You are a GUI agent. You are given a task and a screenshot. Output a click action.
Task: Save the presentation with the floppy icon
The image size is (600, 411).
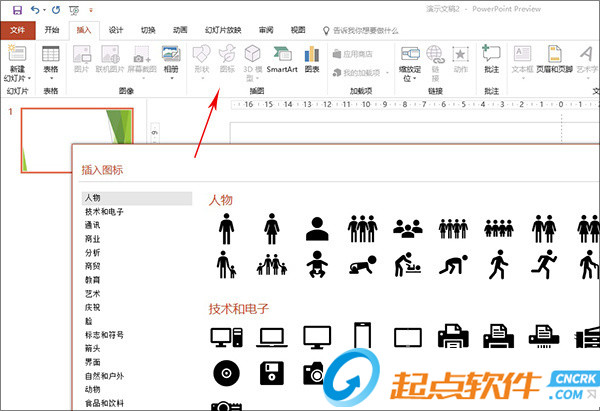pyautogui.click(x=17, y=10)
